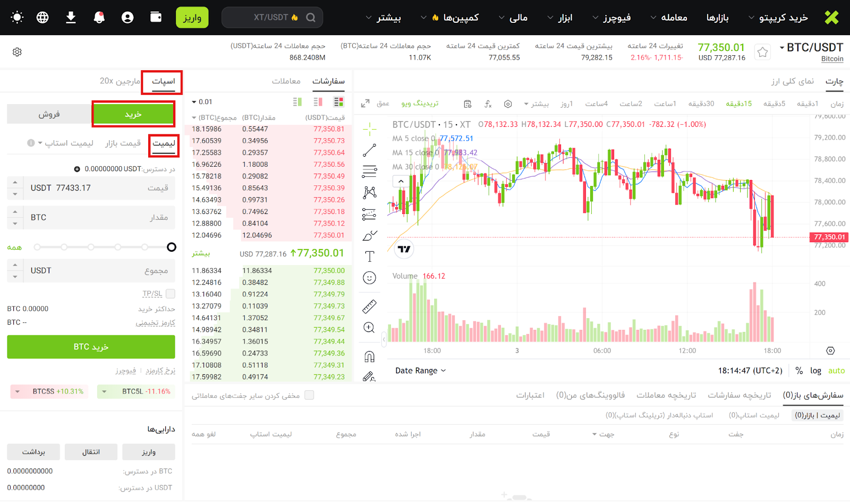
Task: Toggle the light/dark theme sun icon
Action: pyautogui.click(x=17, y=18)
